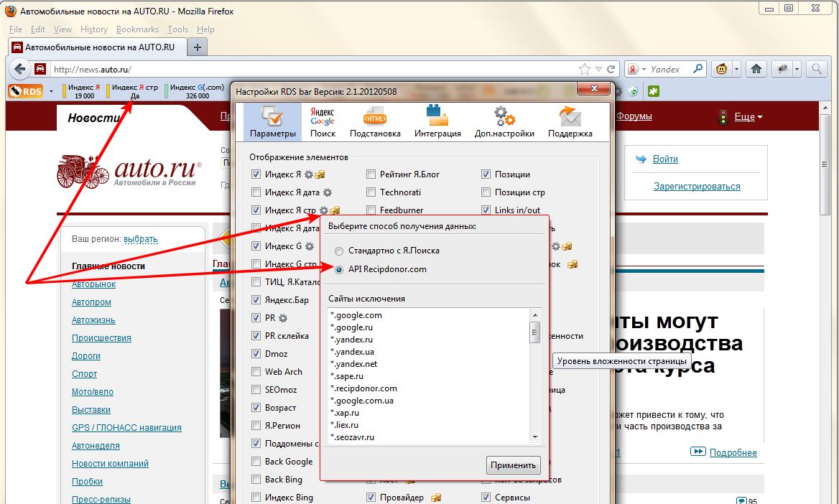Viewport: 839px width, 504px height.
Task: Toggle the Индекс Я checkbox
Action: point(256,174)
